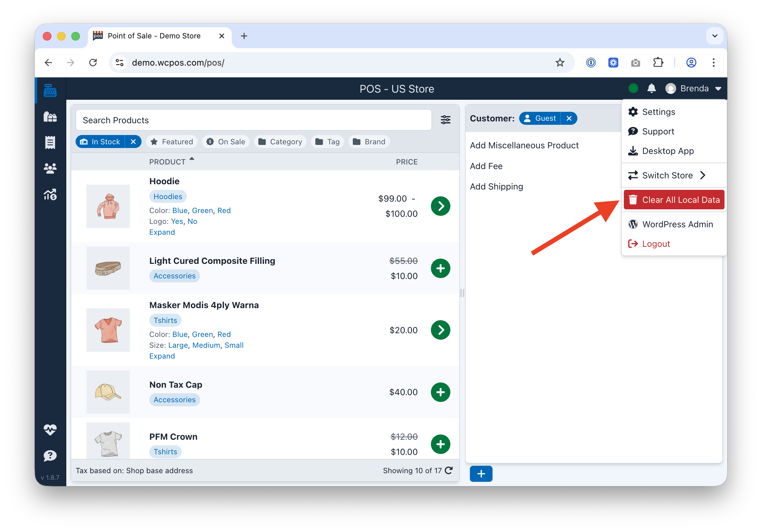Toggle the Brand filter
Screen dimensions: 762x532
[x=369, y=142]
